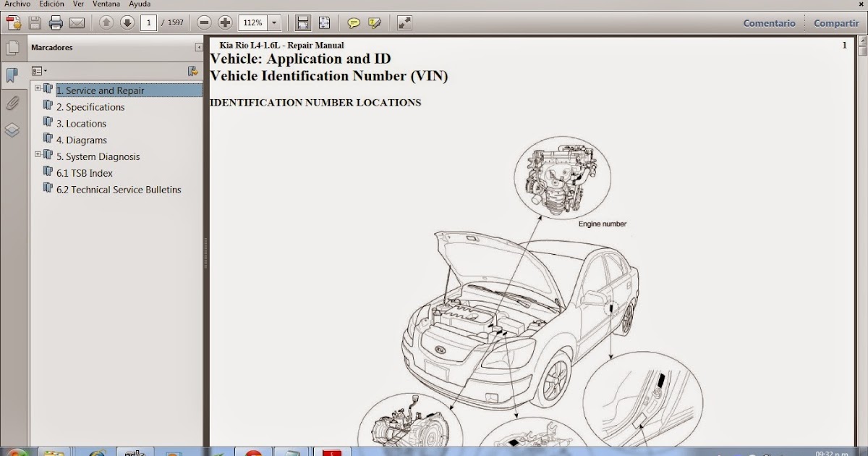Image resolution: width=868 pixels, height=456 pixels.
Task: Jump to 3. Locations bookmark
Action: pos(81,124)
